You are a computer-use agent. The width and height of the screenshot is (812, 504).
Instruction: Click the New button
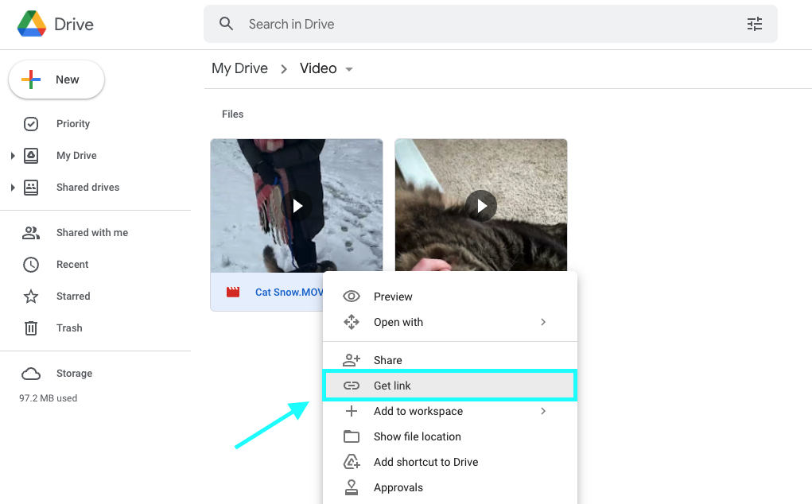coord(56,79)
